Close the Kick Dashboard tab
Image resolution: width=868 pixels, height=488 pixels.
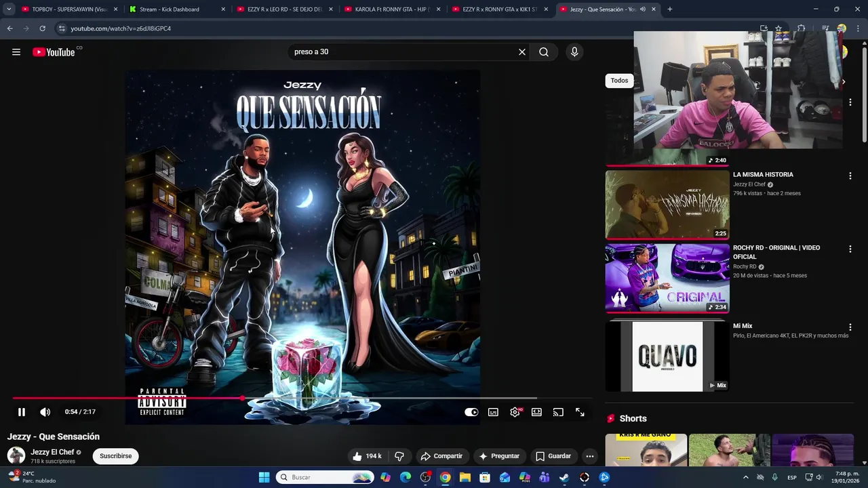[223, 9]
